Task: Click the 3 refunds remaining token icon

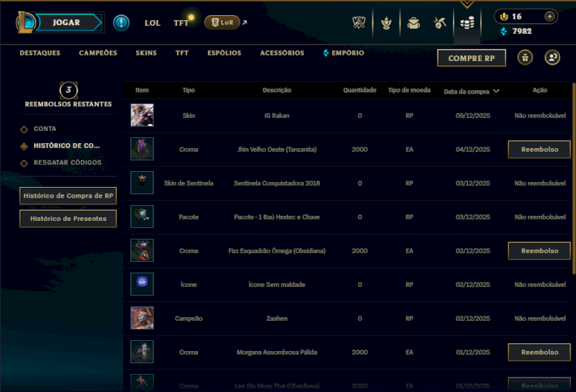Action: (68, 90)
